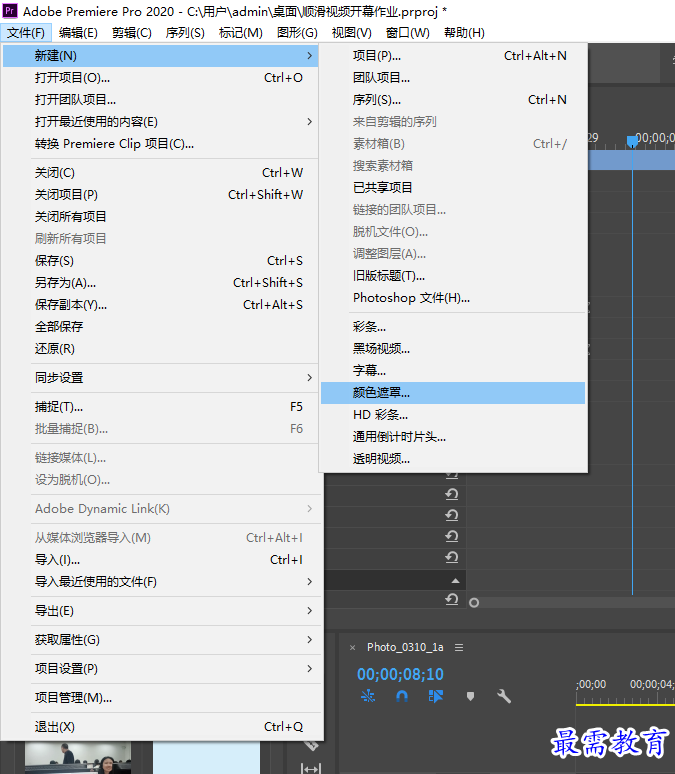This screenshot has width=675, height=774.
Task: Click the Premiere Pro logo in title bar
Action: tap(10, 10)
